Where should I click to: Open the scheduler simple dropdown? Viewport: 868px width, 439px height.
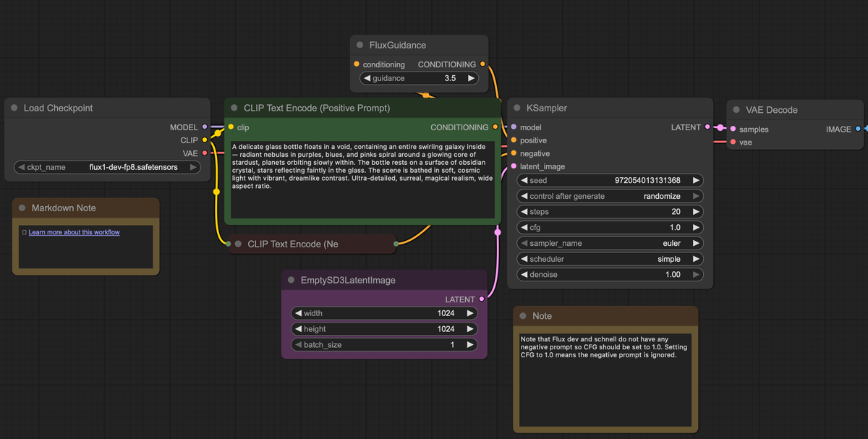click(x=610, y=259)
